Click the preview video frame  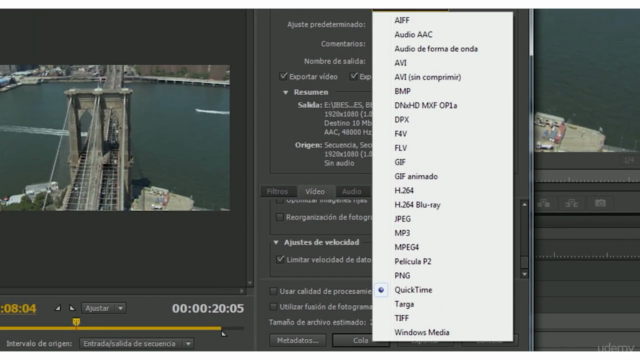(x=115, y=138)
